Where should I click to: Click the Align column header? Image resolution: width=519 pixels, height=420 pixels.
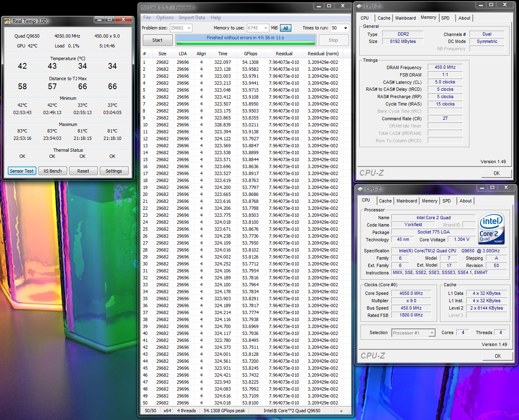pos(201,54)
